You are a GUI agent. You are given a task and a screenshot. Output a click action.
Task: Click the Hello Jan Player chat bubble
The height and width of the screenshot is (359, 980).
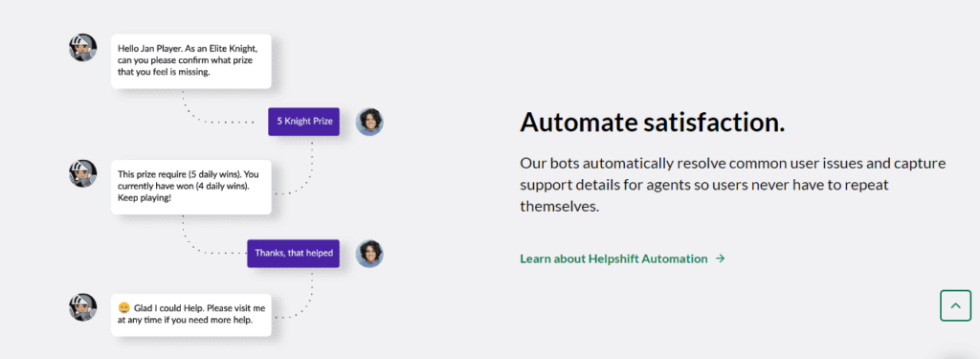pos(191,60)
